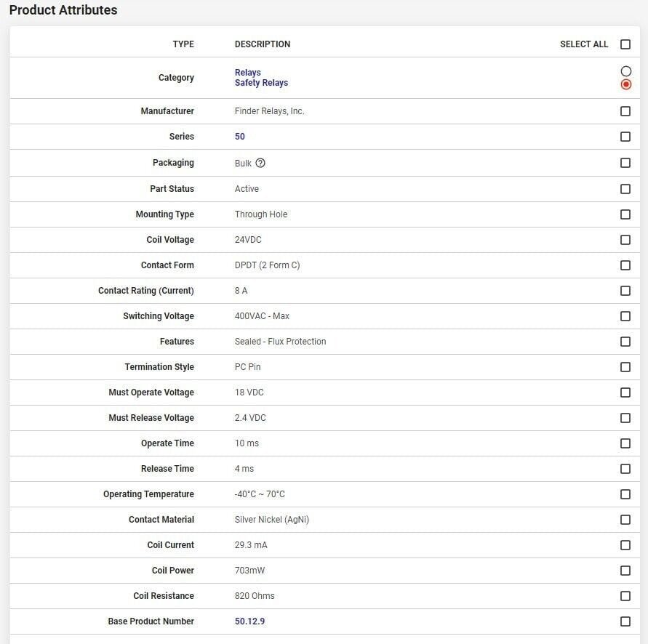The width and height of the screenshot is (648, 644).
Task: Open base product number 50.12.9 link
Action: 249,621
